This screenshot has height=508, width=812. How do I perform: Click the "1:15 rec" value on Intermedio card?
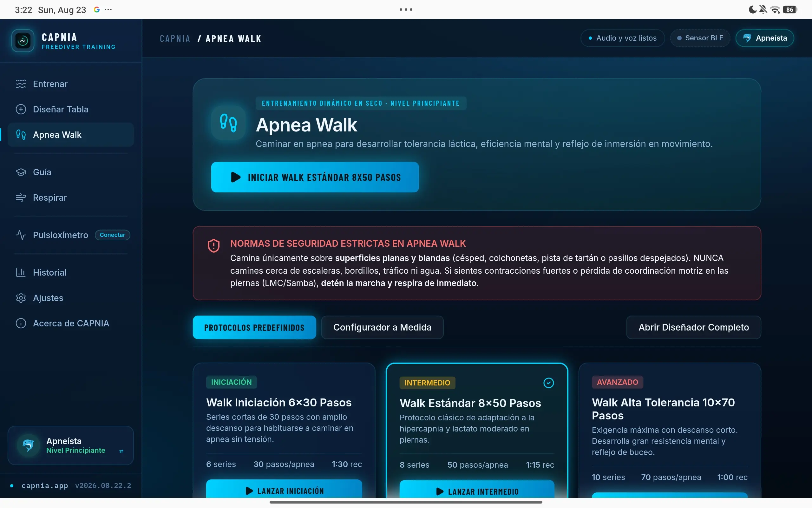click(540, 465)
